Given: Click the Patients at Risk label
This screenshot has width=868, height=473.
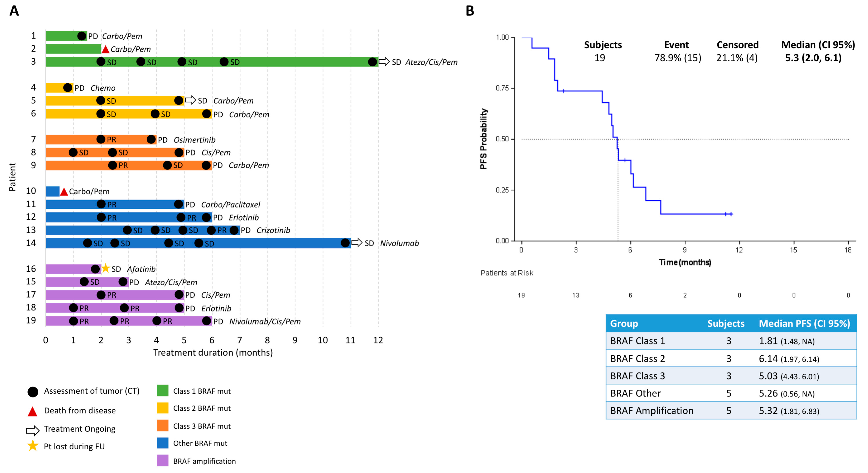Looking at the screenshot, I should pyautogui.click(x=507, y=273).
